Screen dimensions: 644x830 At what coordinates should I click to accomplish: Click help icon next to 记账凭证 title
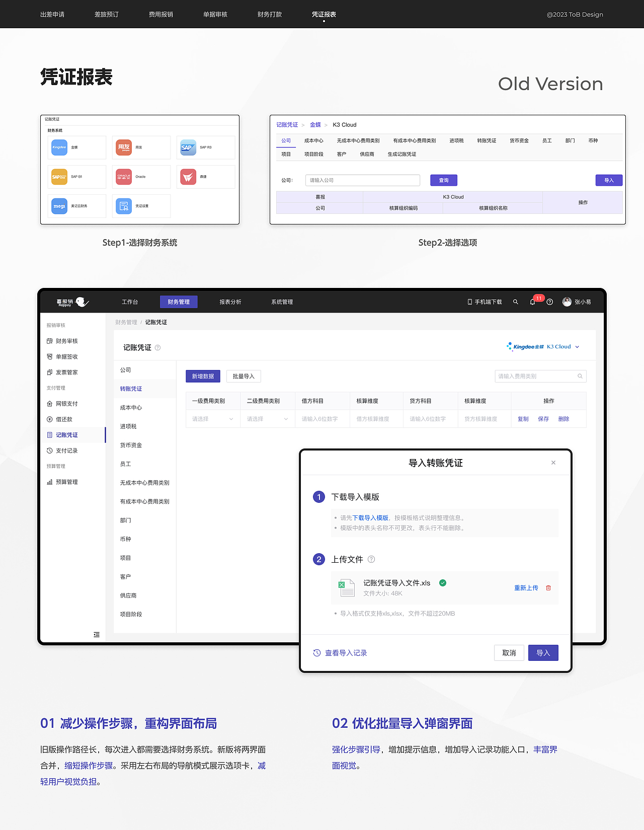[157, 348]
